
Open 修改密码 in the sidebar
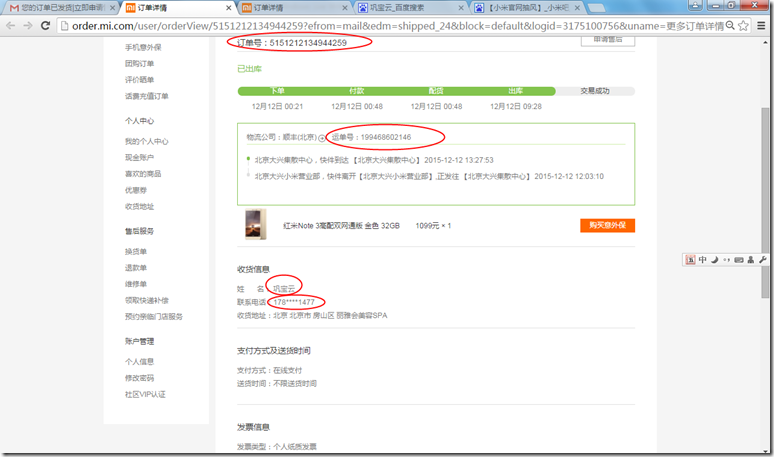pos(140,378)
